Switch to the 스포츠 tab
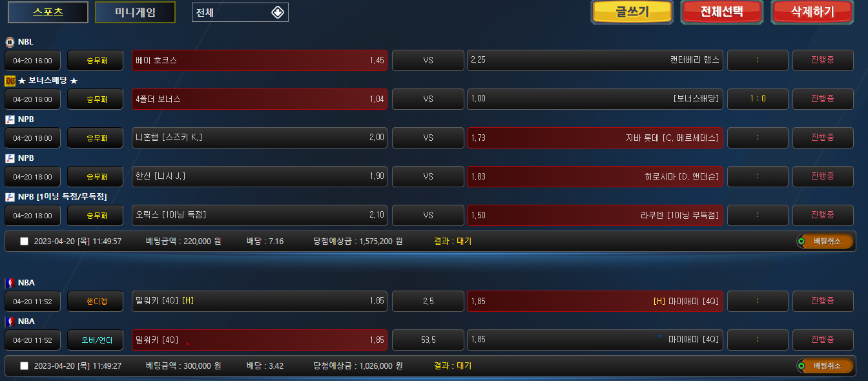 tap(48, 12)
